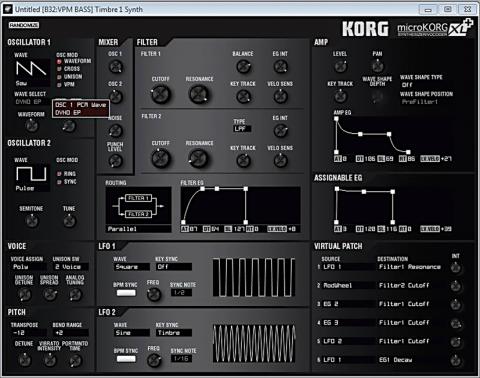The width and height of the screenshot is (480, 378).
Task: Click Virtual Patch 2 destination Filter2 Cutoff
Action: click(x=410, y=285)
